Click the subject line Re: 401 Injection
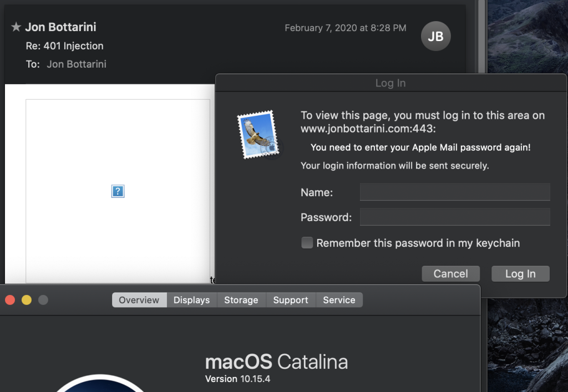This screenshot has height=392, width=568. tap(64, 45)
